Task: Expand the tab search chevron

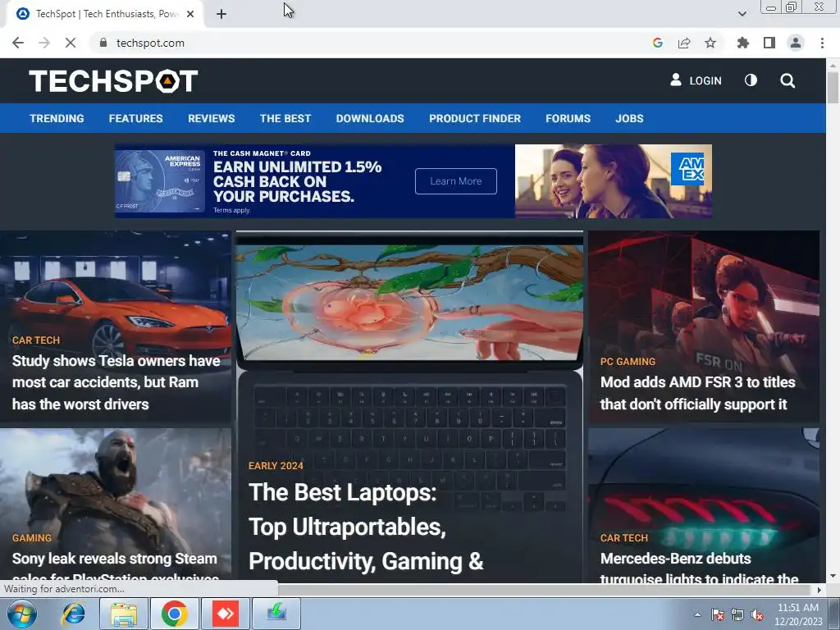Action: (742, 14)
